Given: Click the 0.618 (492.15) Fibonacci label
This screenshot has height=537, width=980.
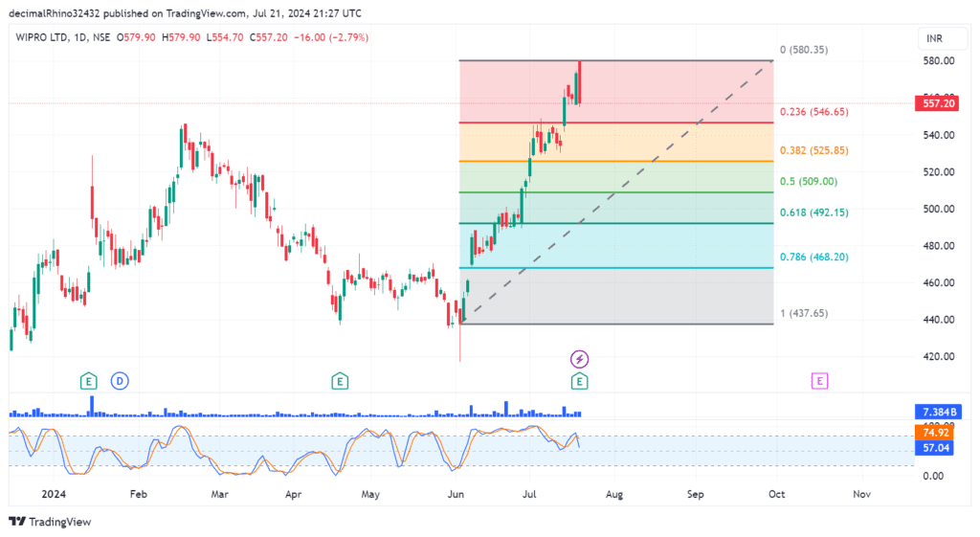Looking at the screenshot, I should [813, 213].
